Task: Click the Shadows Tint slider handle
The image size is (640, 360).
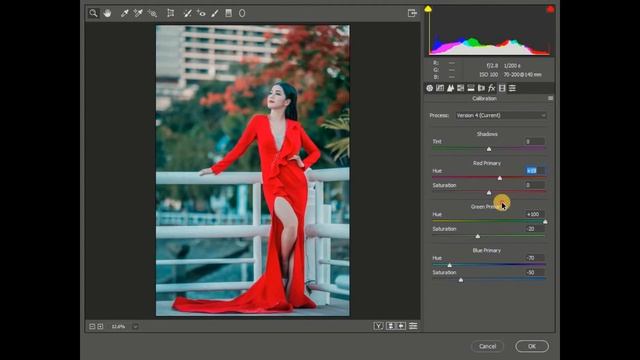Action: point(489,149)
